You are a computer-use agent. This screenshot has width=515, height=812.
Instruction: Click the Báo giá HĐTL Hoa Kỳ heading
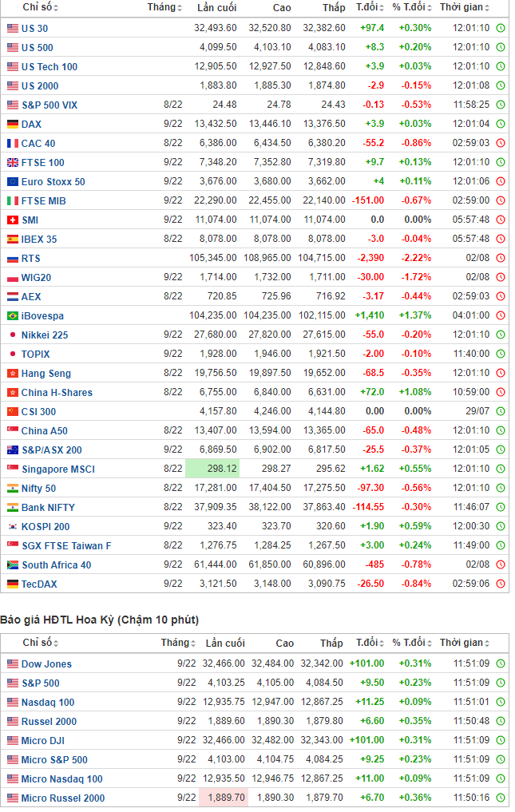[100, 620]
